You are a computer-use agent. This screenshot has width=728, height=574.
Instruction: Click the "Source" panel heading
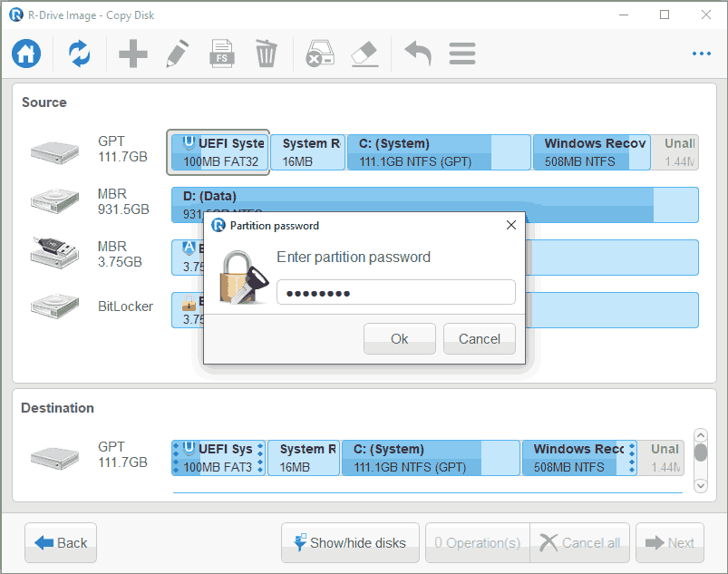coord(44,102)
